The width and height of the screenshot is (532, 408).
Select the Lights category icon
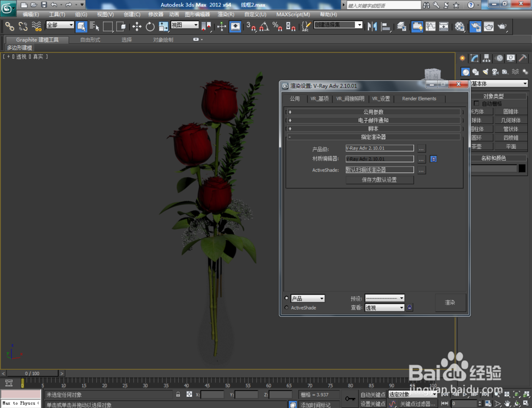pyautogui.click(x=486, y=72)
